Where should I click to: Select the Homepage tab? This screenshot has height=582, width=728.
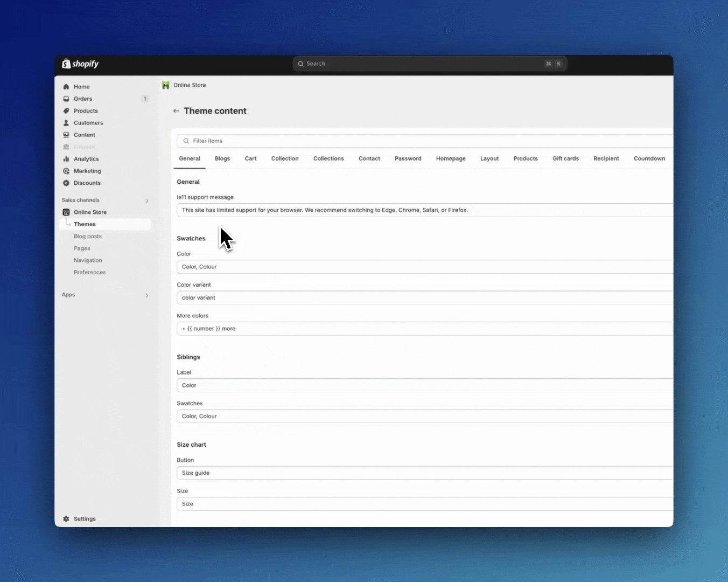451,158
